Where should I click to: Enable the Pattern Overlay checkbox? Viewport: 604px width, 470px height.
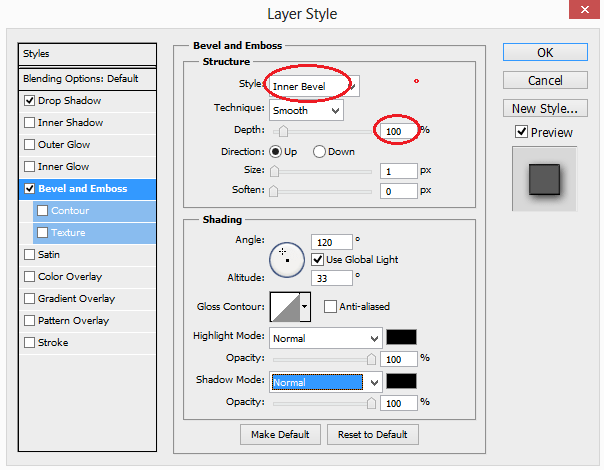[x=29, y=321]
